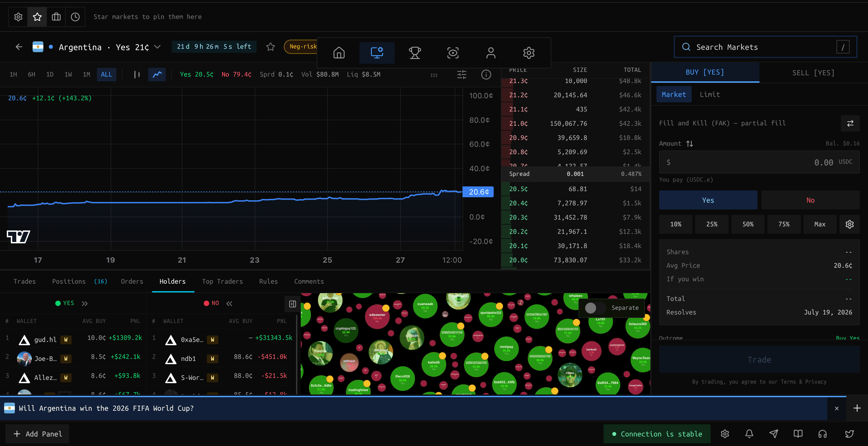Viewport: 868px width, 446px height.
Task: Open the Telegram paper plane icon
Action: tap(774, 434)
